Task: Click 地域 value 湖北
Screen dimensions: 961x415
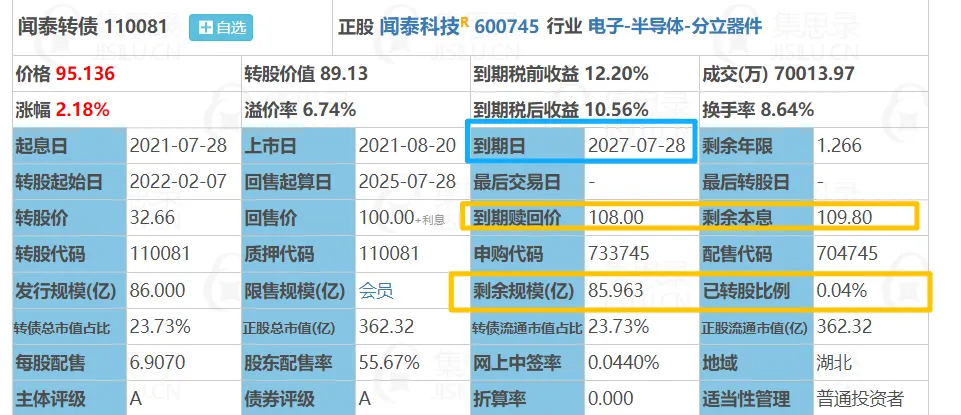Action: coord(834,363)
